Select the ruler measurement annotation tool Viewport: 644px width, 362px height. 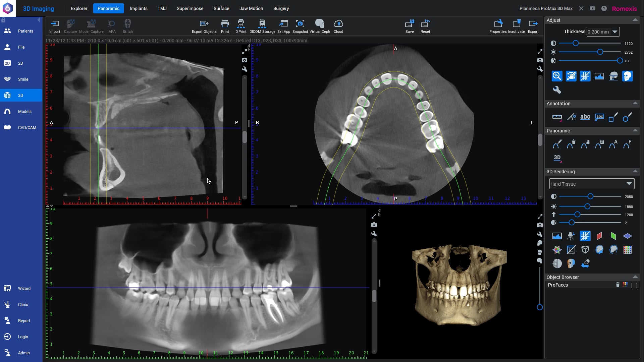coord(557,117)
